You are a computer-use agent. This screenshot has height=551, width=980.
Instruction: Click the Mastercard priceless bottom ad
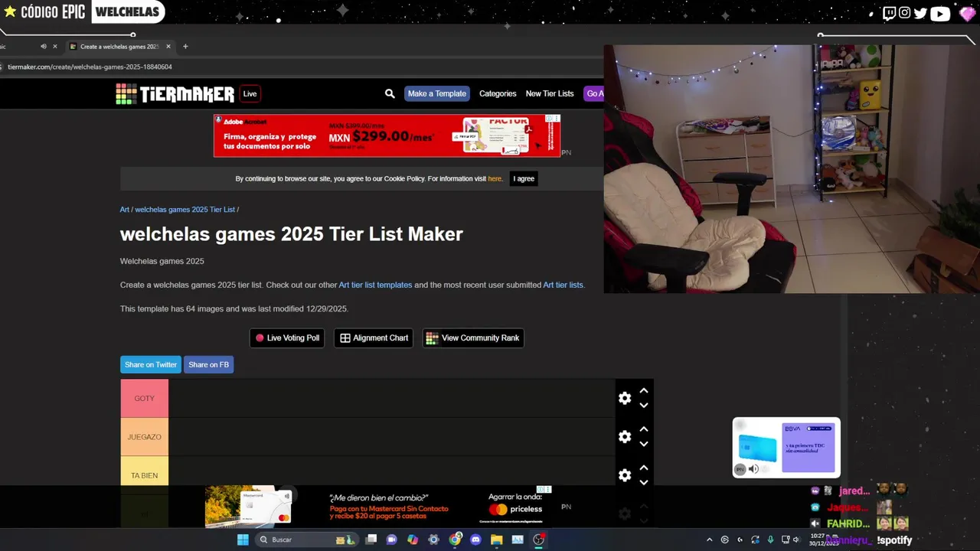tap(378, 507)
